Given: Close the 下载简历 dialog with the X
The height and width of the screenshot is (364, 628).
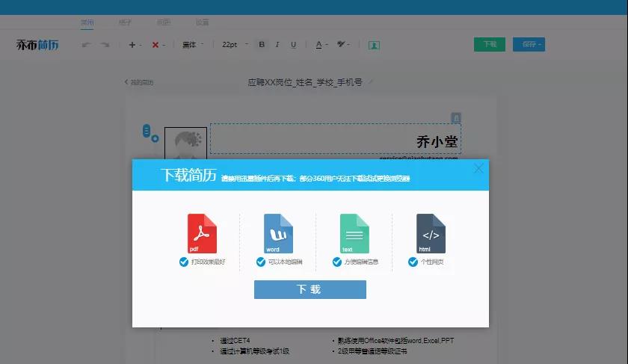Looking at the screenshot, I should (478, 169).
